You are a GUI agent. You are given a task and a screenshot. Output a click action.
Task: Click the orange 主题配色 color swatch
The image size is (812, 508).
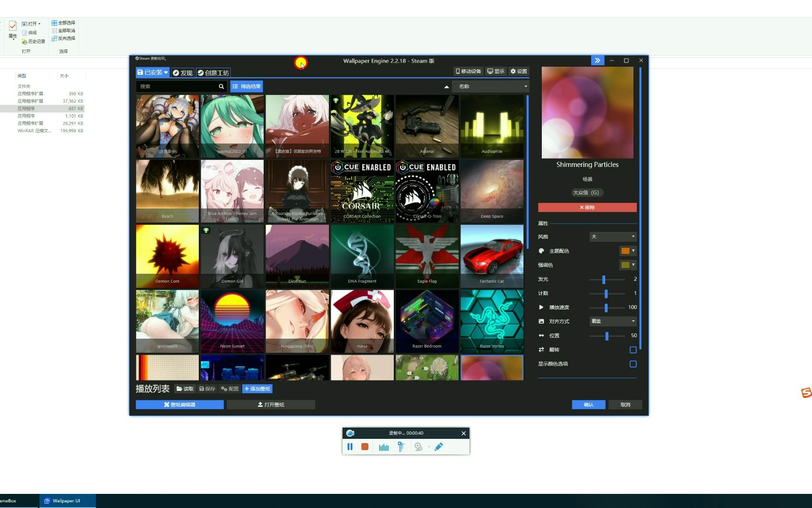coord(625,251)
